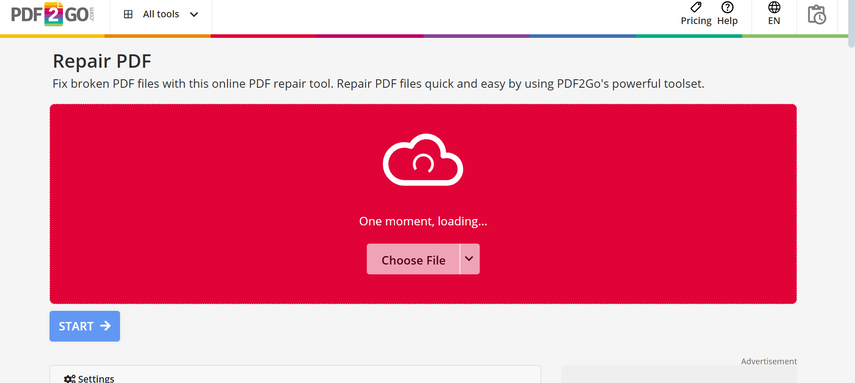Image resolution: width=855 pixels, height=383 pixels.
Task: Expand the Choose File source dropdown arrow
Action: (x=469, y=259)
